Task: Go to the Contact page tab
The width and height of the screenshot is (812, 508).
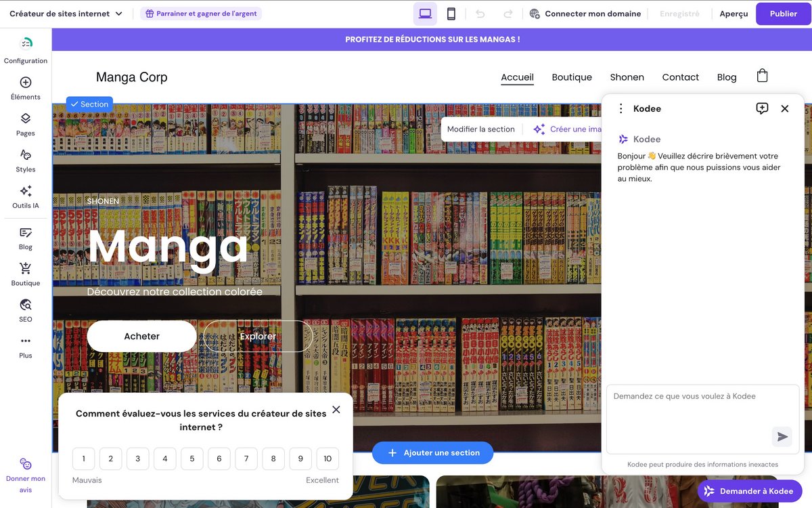Action: (681, 77)
